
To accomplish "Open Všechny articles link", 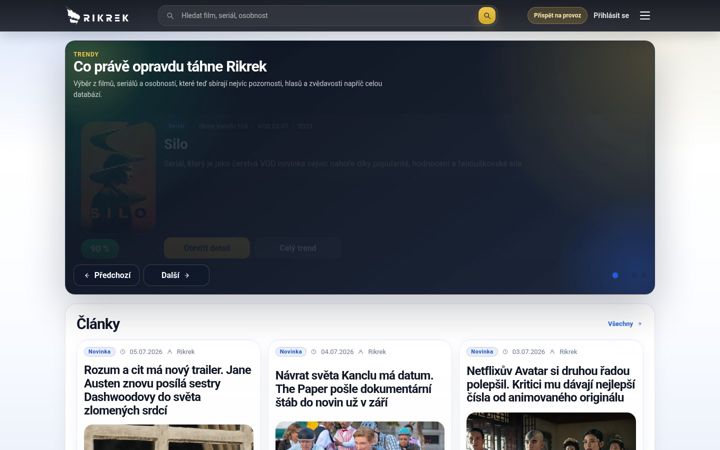I will coord(624,324).
